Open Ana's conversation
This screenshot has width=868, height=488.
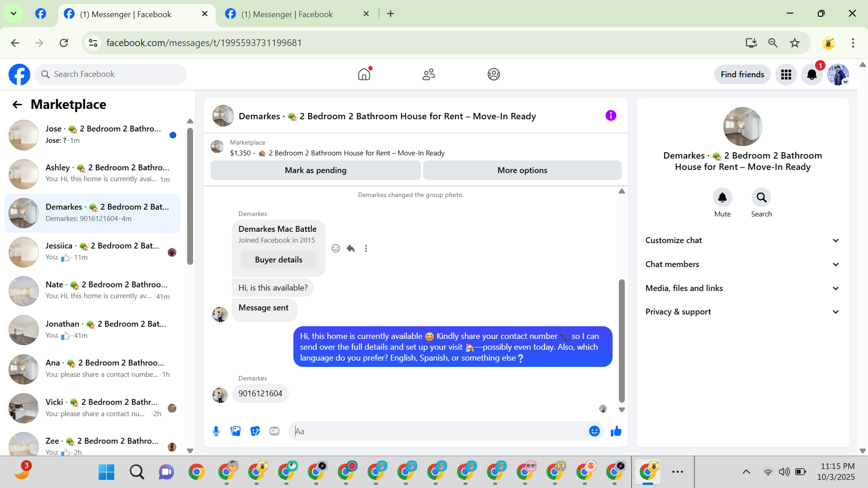point(92,369)
